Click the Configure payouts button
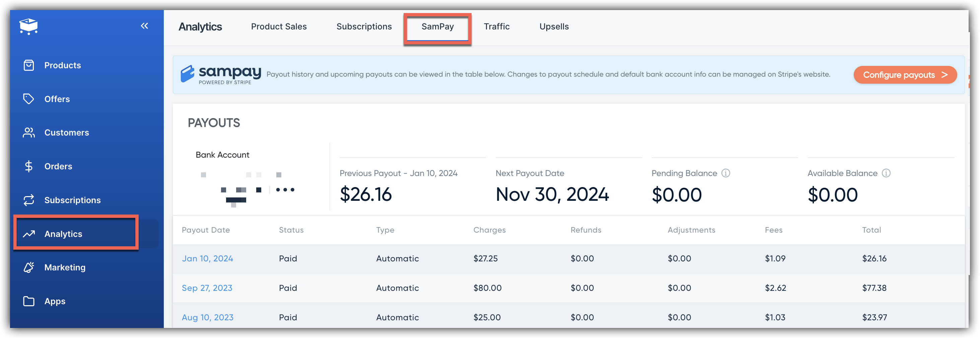 click(905, 75)
